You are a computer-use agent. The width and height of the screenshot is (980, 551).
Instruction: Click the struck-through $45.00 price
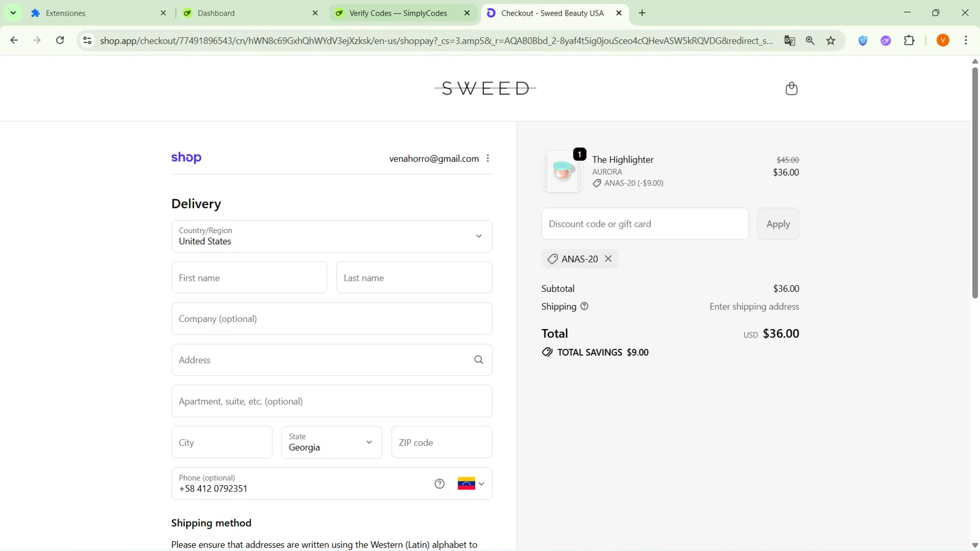[x=787, y=160]
